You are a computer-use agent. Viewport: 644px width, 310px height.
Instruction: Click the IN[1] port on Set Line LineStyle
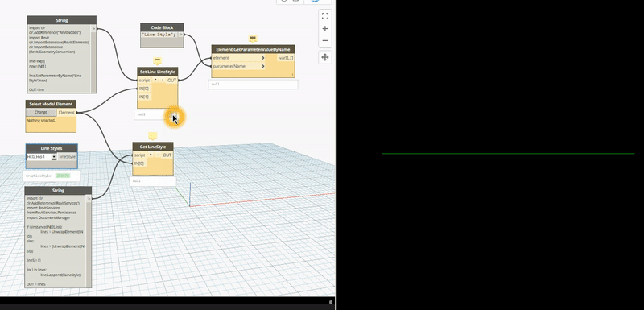coord(144,97)
